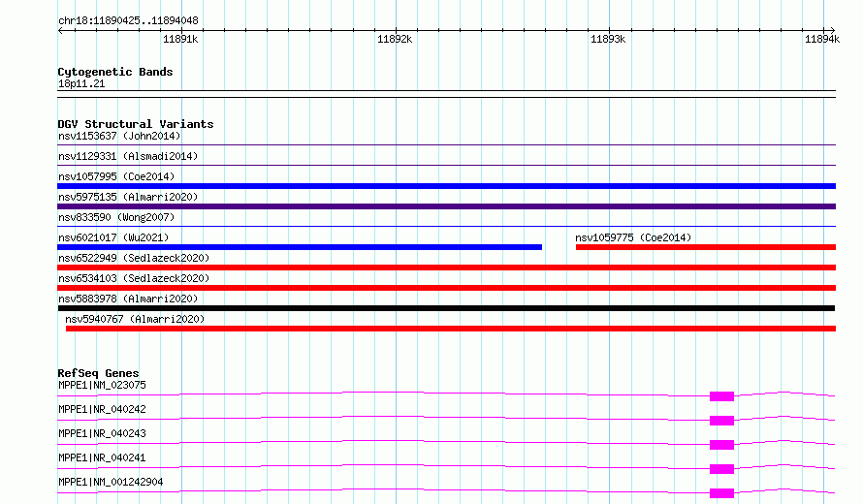Click the red bar of nsv5940767
The width and height of the screenshot is (863, 504).
pyautogui.click(x=451, y=329)
